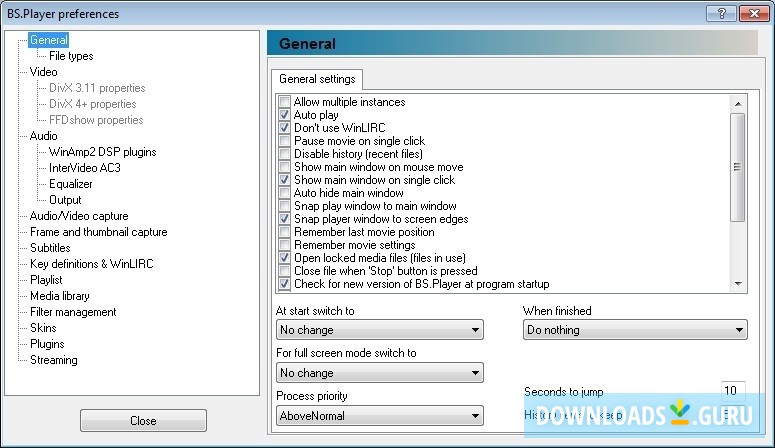Screen dimensions: 775x448
Task: Open Streaming preferences
Action: click(x=53, y=360)
